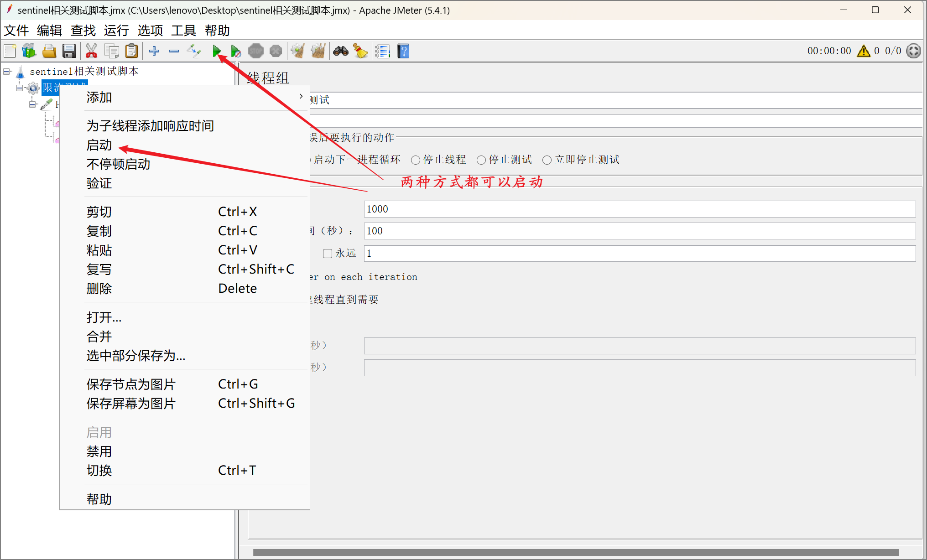This screenshot has height=560, width=927.
Task: Choose 帮助 at context menu bottom
Action: (x=185, y=499)
